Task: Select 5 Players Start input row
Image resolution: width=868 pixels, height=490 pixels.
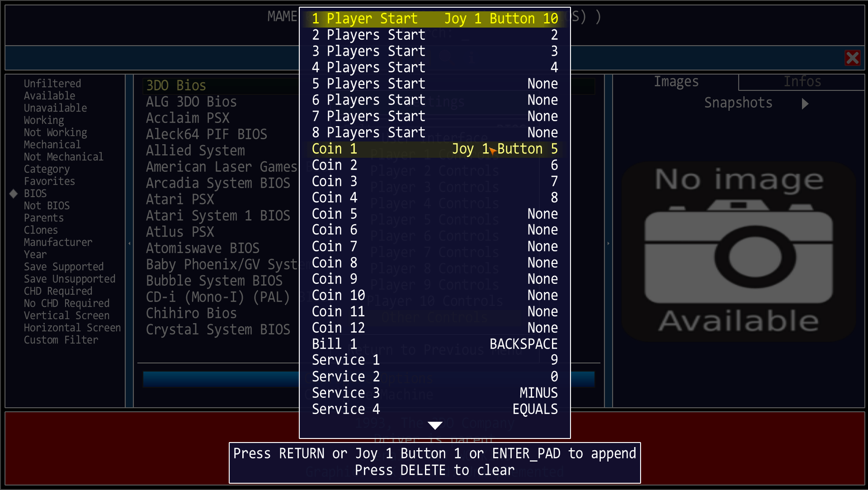Action: 435,84
